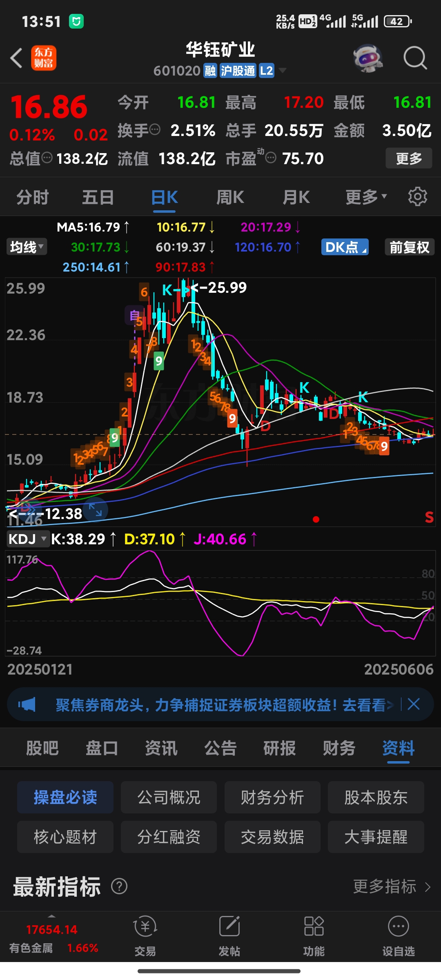Tap info icon beside 市盈

pos(271,158)
